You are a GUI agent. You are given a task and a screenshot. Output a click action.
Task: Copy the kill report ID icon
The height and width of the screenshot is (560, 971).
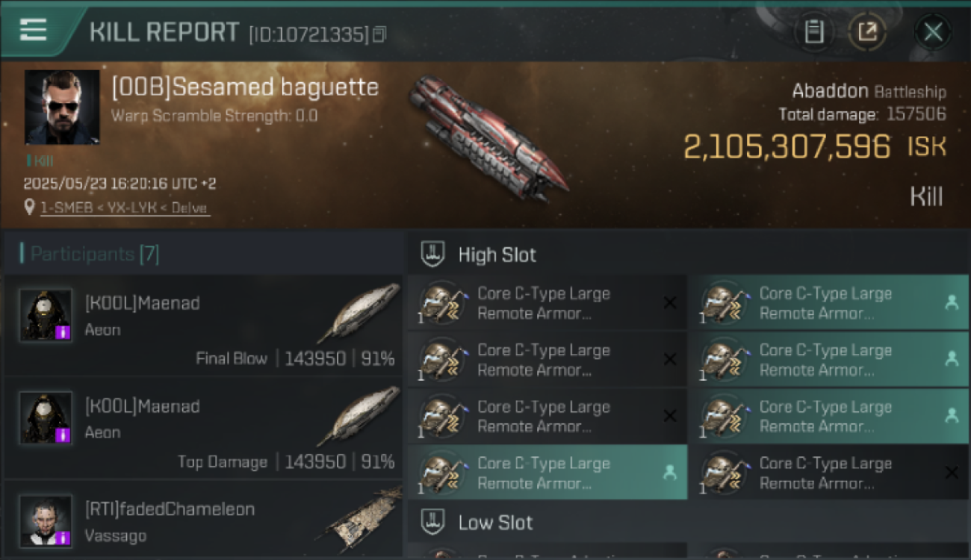coord(379,34)
